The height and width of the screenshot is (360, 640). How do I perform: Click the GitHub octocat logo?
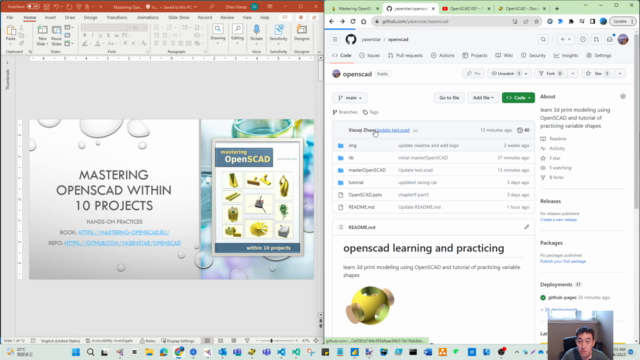(x=351, y=39)
